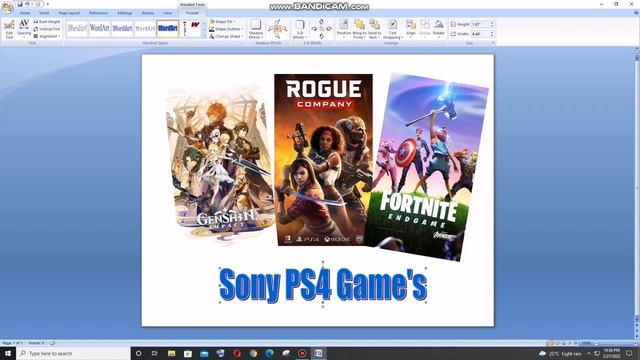Undo the last action
Image resolution: width=640 pixels, height=360 pixels.
(27, 4)
